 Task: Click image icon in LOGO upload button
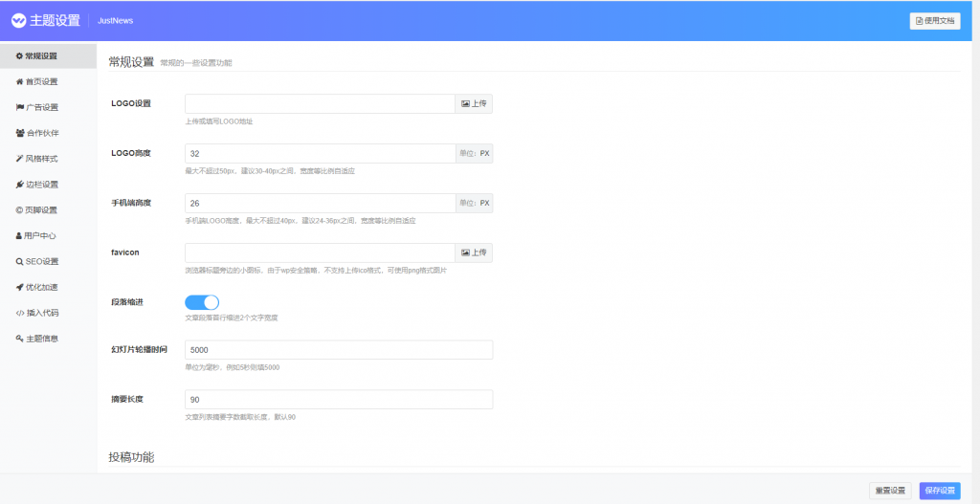point(465,103)
